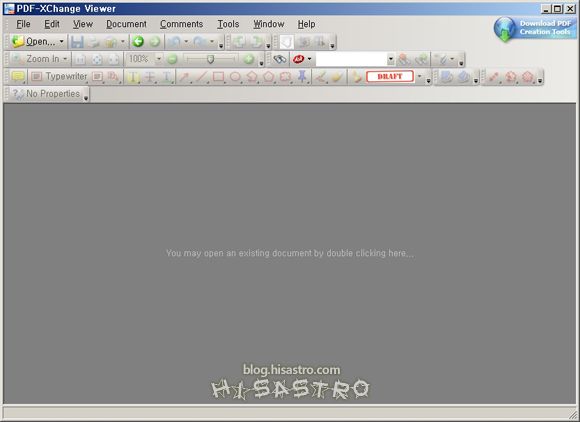Select the Polygon Line tool

click(252, 77)
